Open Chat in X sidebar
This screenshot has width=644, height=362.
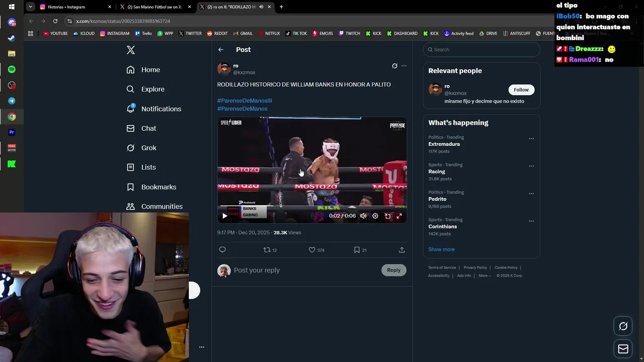(x=141, y=128)
